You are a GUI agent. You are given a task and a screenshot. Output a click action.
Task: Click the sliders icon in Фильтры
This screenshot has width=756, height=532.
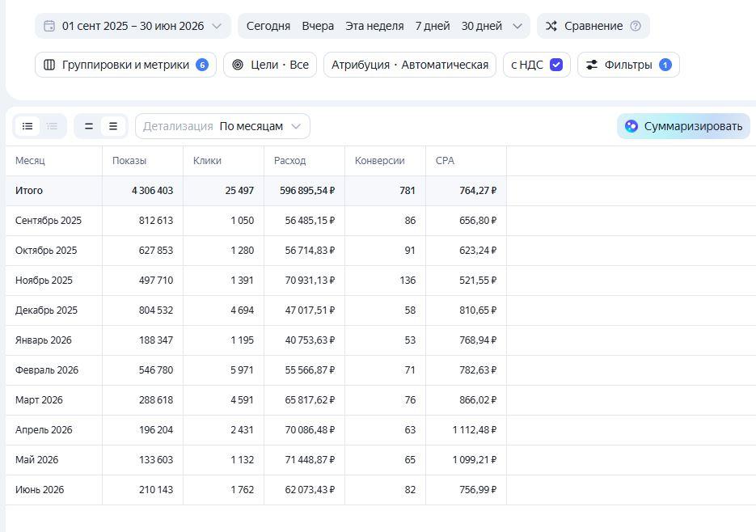click(x=592, y=65)
